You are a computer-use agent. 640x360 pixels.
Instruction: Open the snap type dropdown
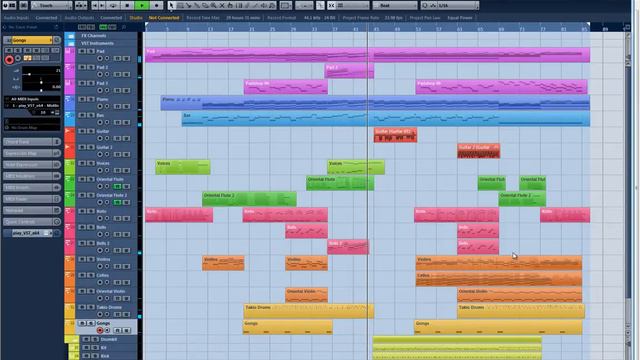(x=353, y=5)
